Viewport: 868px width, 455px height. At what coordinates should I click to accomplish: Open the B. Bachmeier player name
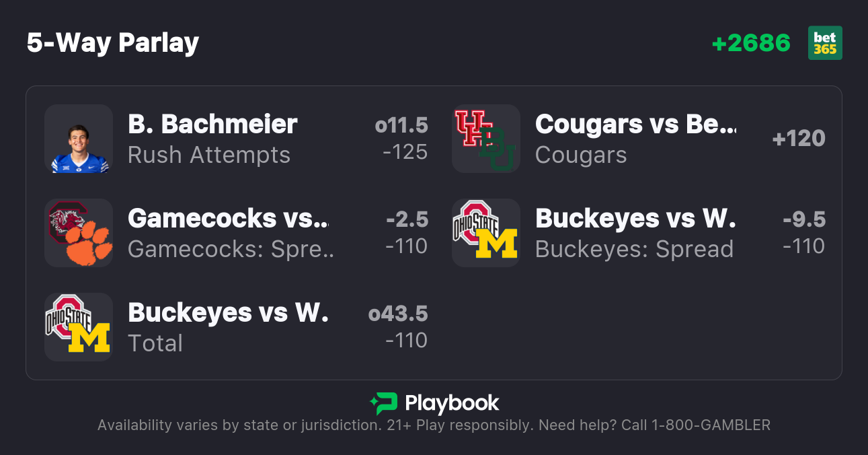(x=212, y=125)
